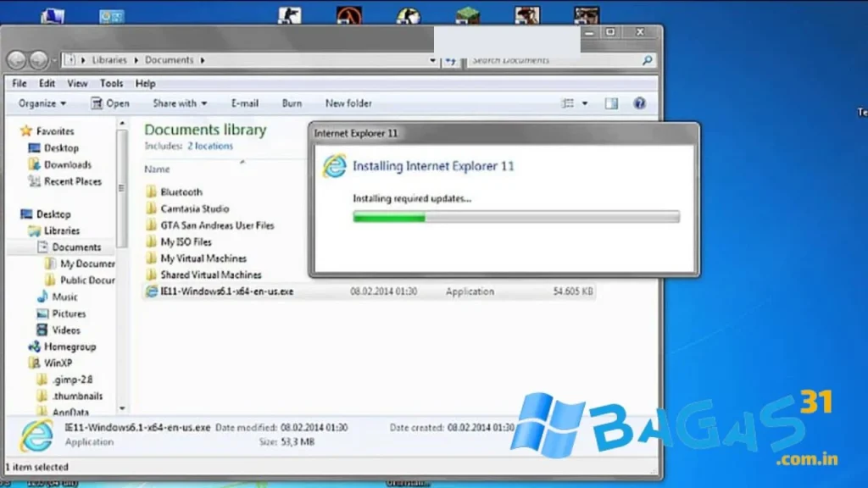Click the 08.02.2014 01:30 date cell
The image size is (868, 488).
pyautogui.click(x=383, y=291)
